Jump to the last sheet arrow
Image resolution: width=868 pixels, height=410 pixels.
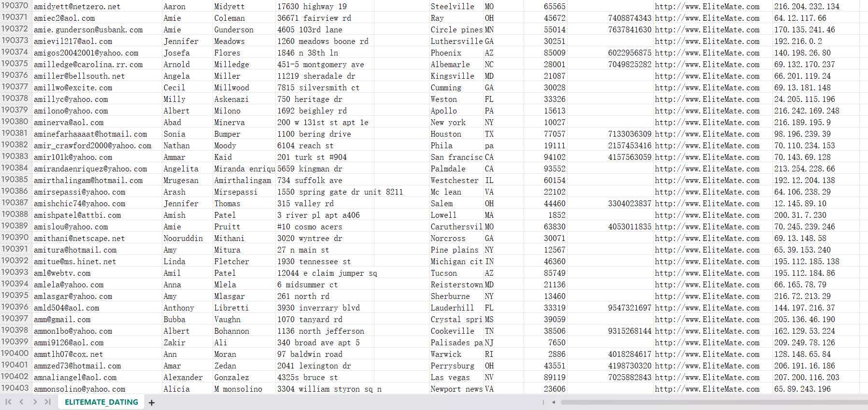[x=47, y=402]
